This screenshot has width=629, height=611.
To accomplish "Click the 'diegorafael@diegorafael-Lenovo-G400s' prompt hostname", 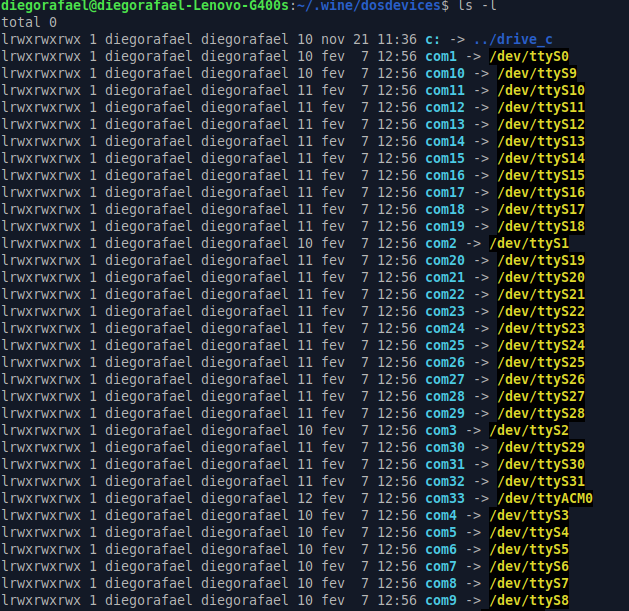I will coord(144,6).
